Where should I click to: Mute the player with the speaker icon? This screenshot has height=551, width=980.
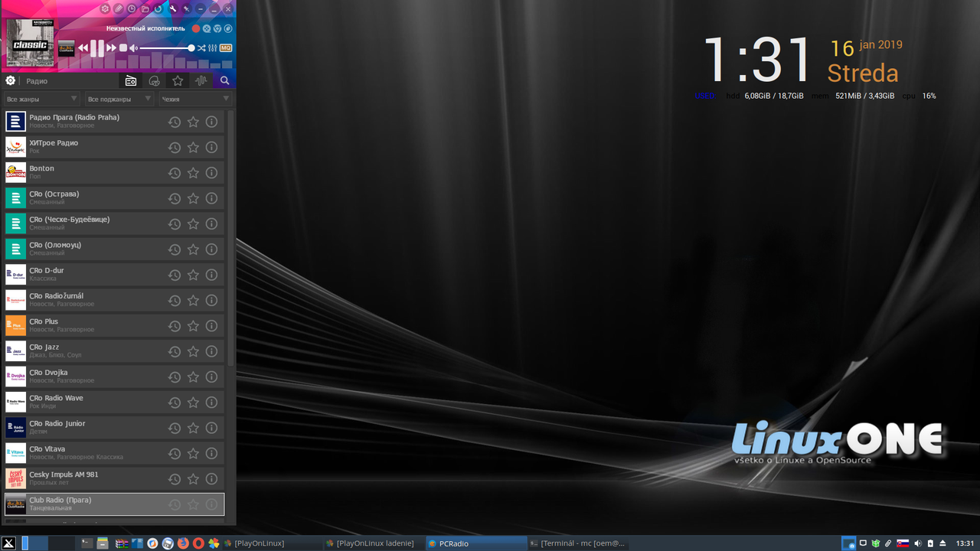[x=133, y=48]
